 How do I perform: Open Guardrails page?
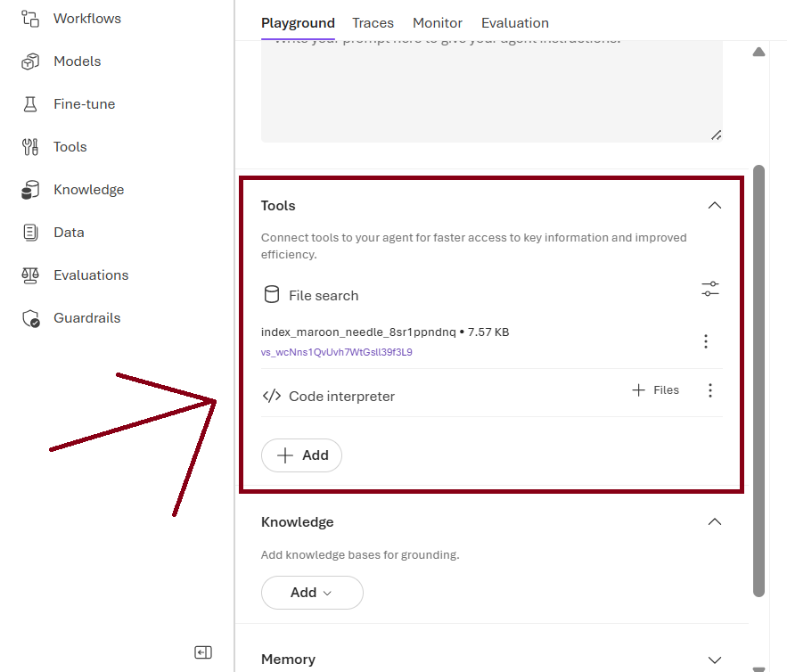86,318
